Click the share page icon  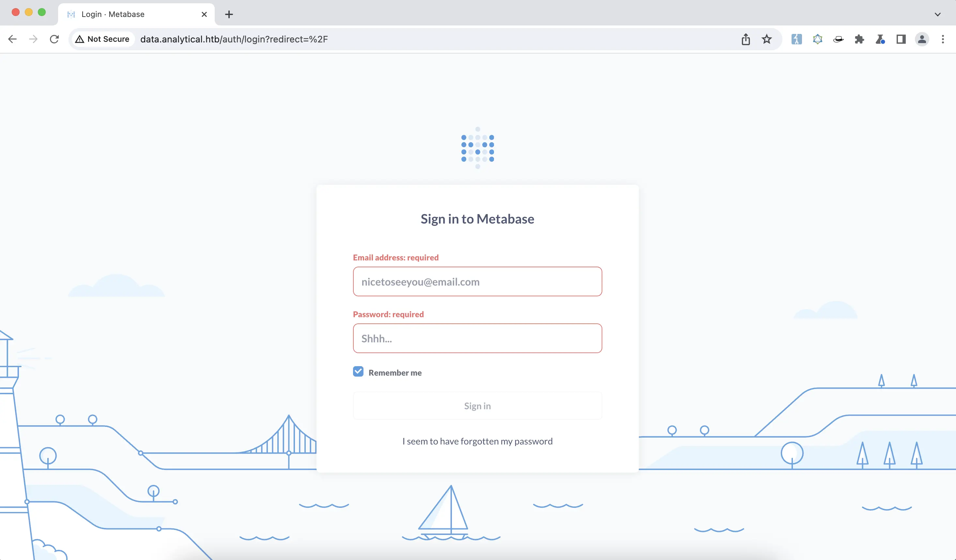tap(746, 39)
